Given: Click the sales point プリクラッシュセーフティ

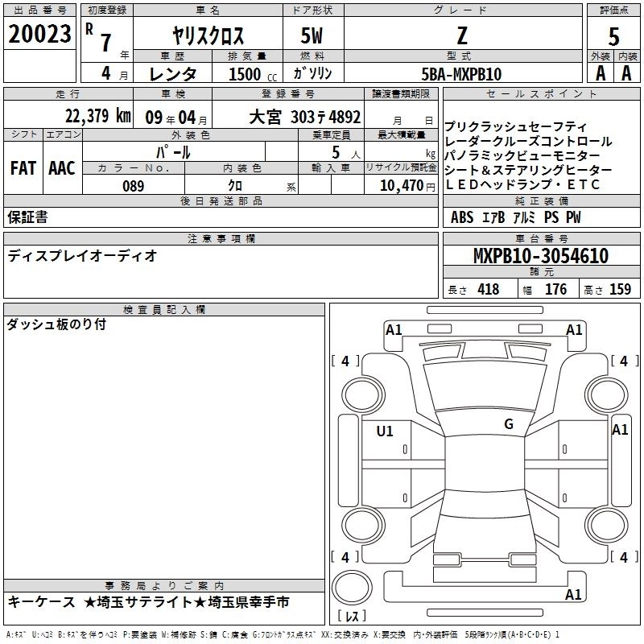Looking at the screenshot, I should (515, 126).
